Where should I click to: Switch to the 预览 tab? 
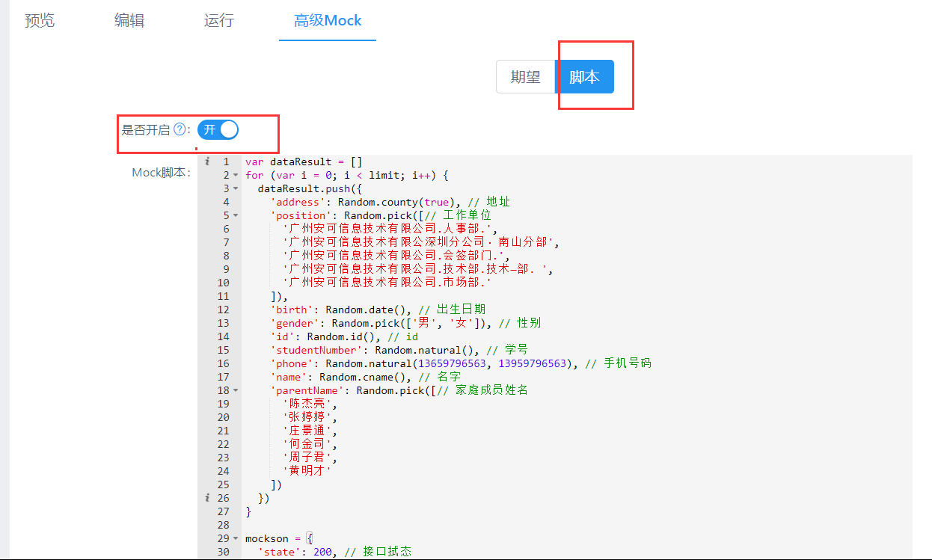40,20
